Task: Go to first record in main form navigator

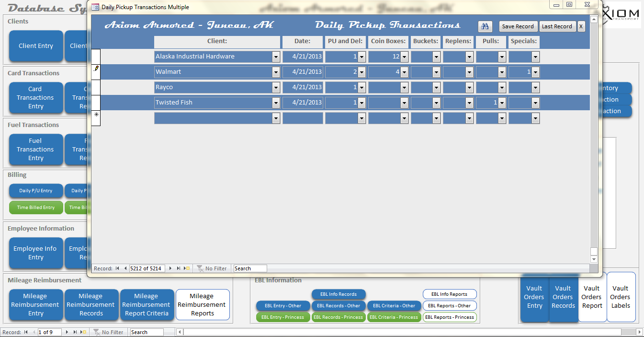Action: click(26, 332)
